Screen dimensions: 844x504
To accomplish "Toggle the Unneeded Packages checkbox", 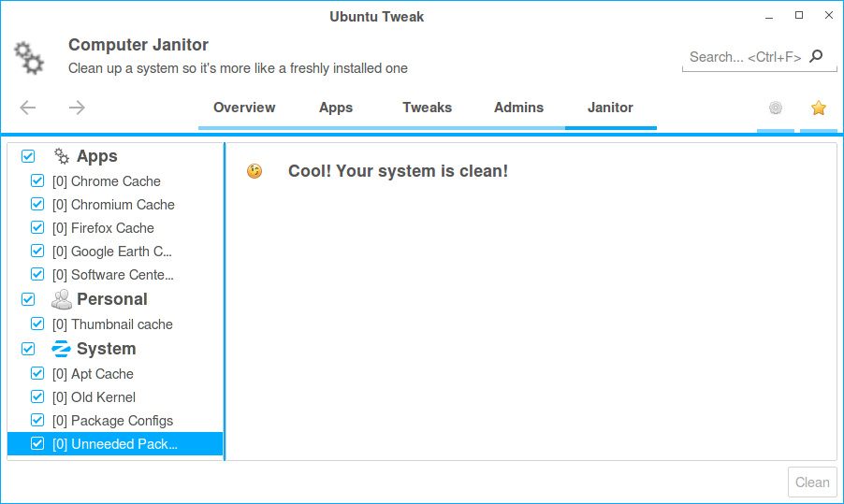I will 37,444.
